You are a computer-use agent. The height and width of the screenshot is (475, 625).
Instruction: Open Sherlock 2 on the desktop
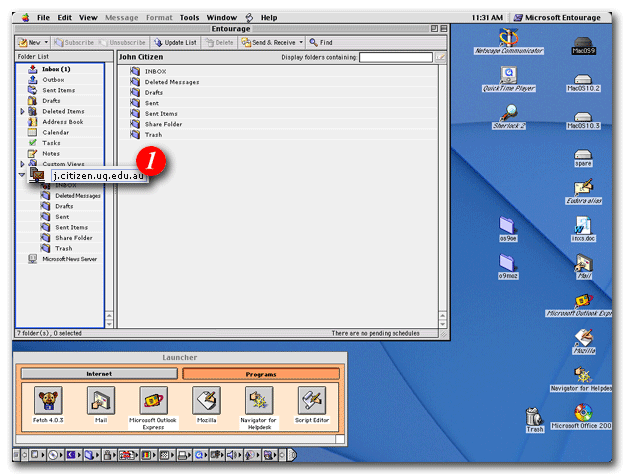point(510,111)
